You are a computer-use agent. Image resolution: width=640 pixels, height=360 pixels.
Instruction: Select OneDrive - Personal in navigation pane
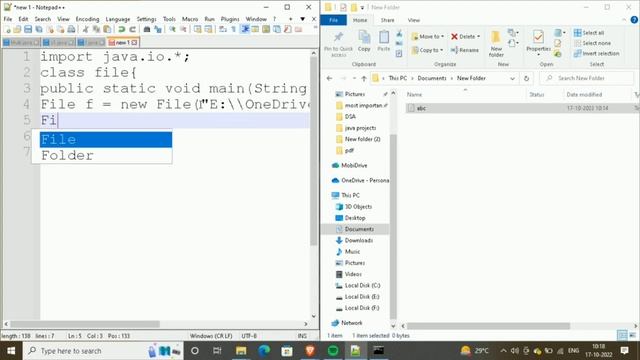point(360,180)
